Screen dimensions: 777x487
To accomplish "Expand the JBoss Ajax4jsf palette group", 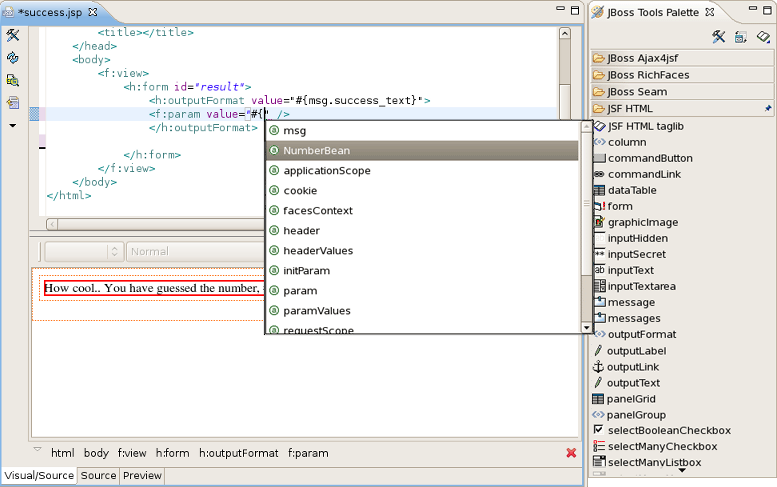I will pos(682,58).
